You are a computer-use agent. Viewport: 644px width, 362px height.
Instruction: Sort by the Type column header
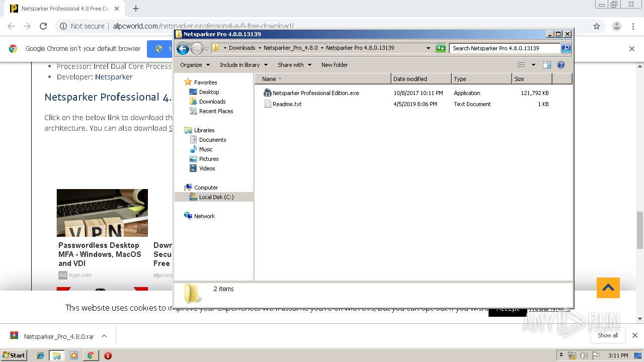point(481,79)
